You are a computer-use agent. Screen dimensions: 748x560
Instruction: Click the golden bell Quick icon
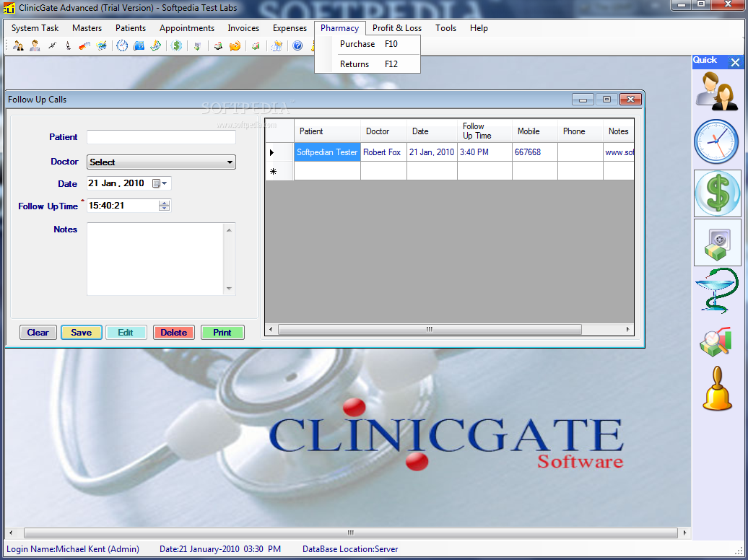pyautogui.click(x=717, y=389)
